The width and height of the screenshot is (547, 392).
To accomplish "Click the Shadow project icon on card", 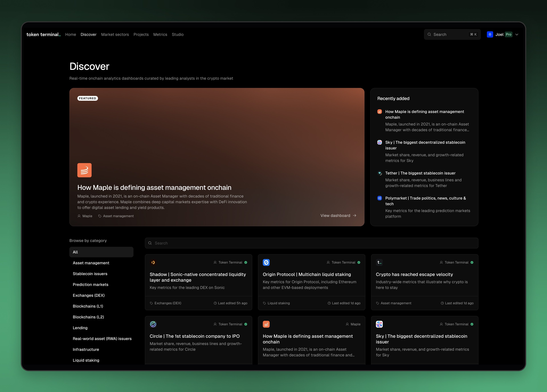I will point(153,262).
